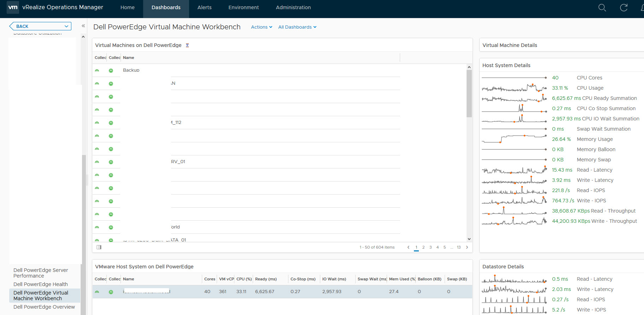Go to previous page using left arrow

[408, 247]
